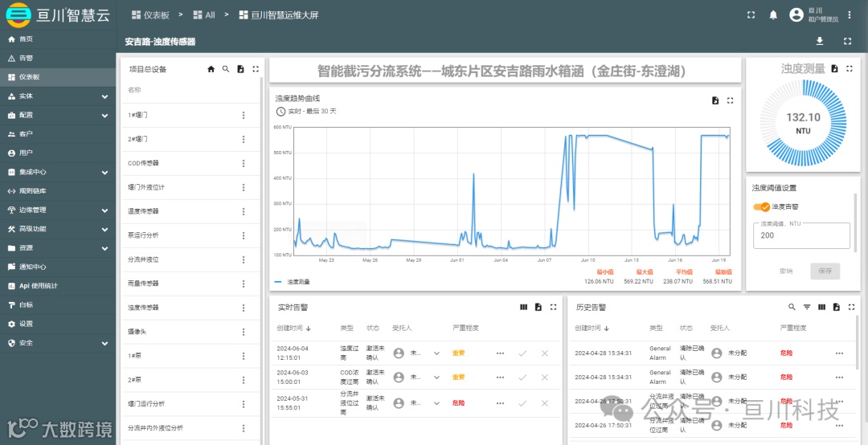Open column selector in 实时告警 panel
This screenshot has width=868, height=445.
pos(523,307)
